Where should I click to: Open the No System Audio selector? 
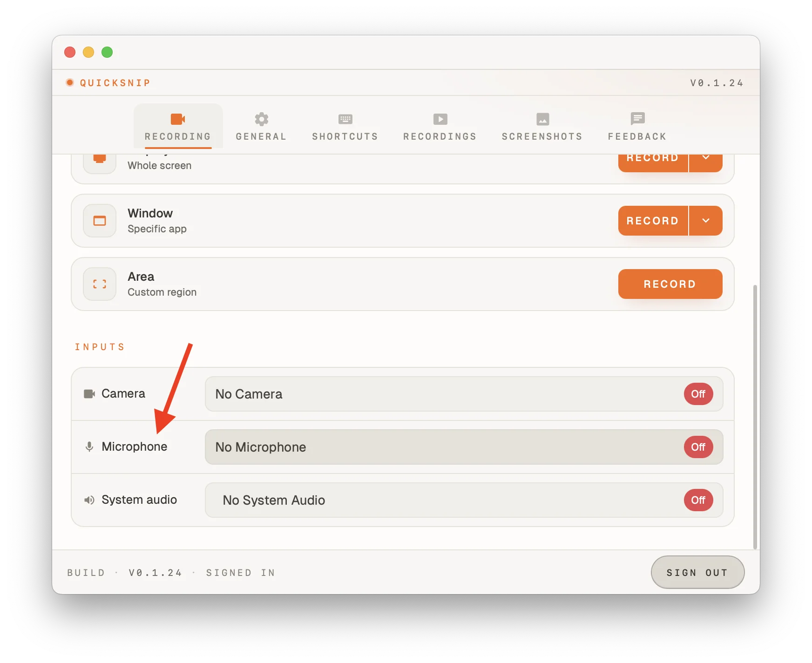pyautogui.click(x=464, y=500)
